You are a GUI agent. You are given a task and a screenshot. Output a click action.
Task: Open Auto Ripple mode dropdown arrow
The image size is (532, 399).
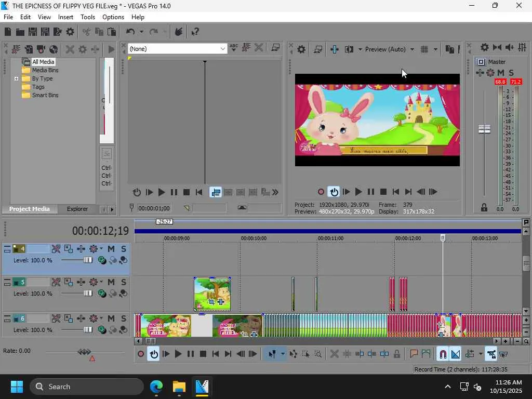pyautogui.click(x=481, y=354)
